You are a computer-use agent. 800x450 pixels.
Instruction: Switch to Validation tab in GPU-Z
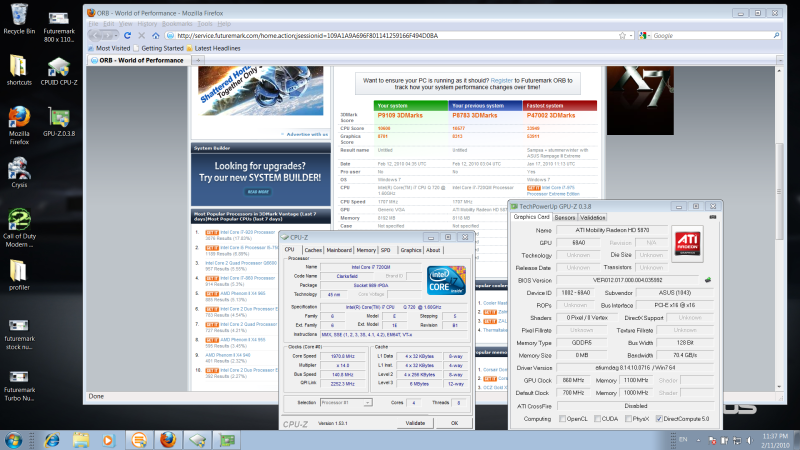click(592, 218)
